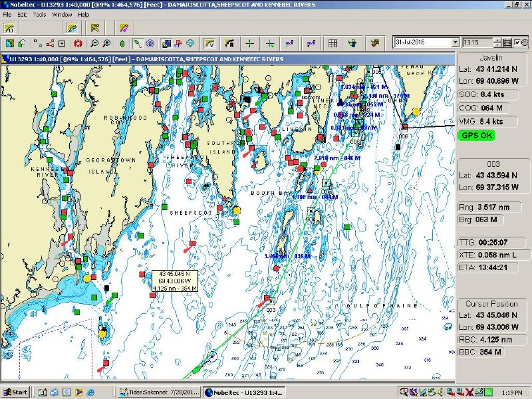The height and width of the screenshot is (399, 532).
Task: Select the route drawing tool icon
Action: 137,43
